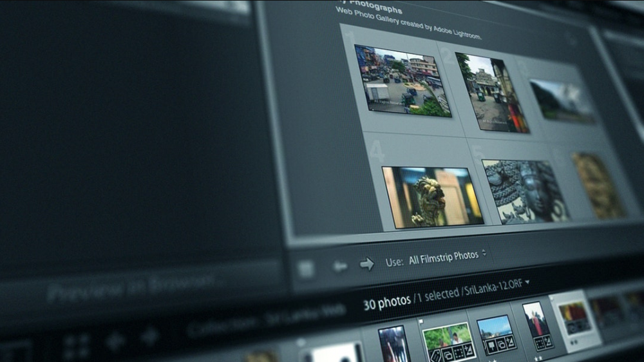Click the grid view icon in filmstrip bar
This screenshot has width=644, height=362.
77,347
